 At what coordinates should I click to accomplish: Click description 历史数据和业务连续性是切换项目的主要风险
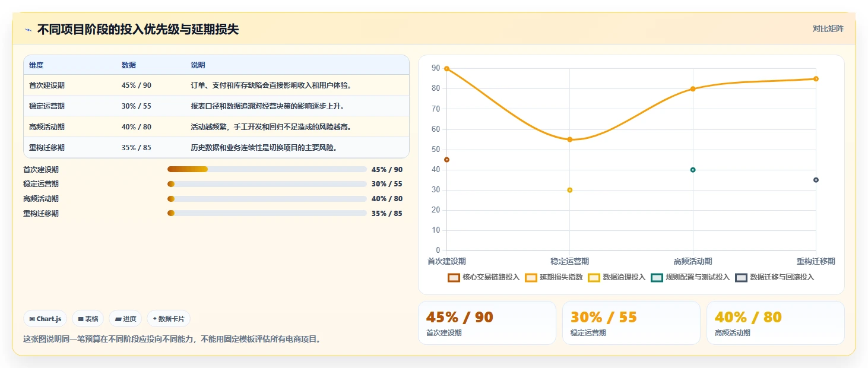[x=264, y=148]
